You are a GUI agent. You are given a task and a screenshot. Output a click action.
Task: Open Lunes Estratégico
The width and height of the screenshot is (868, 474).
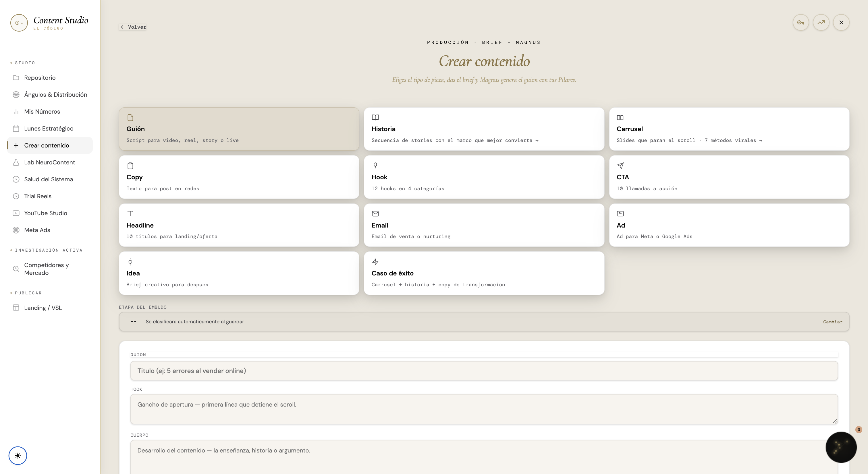click(50, 129)
